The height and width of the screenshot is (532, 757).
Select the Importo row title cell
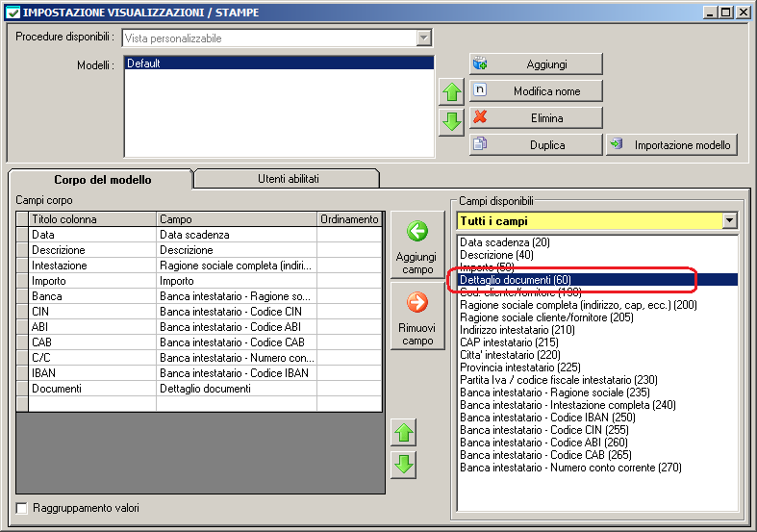[x=92, y=281]
